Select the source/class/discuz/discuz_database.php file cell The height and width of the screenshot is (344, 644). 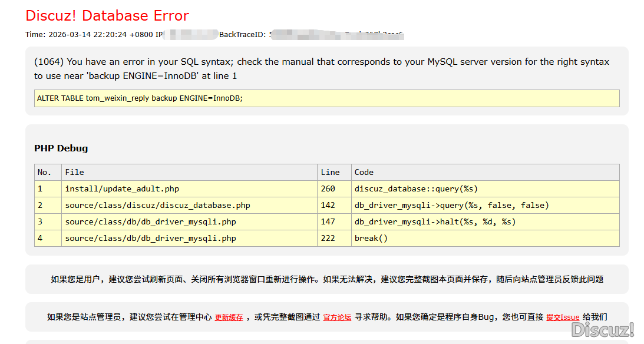click(x=157, y=206)
